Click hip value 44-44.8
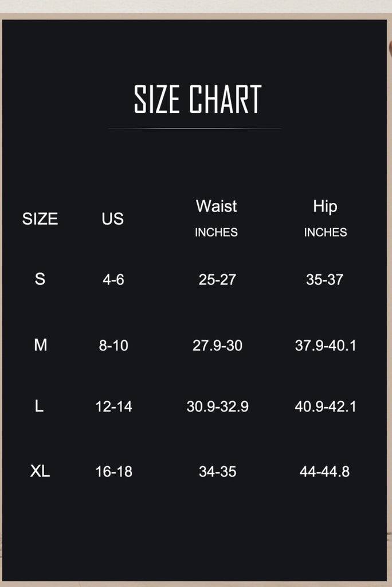 coord(324,472)
